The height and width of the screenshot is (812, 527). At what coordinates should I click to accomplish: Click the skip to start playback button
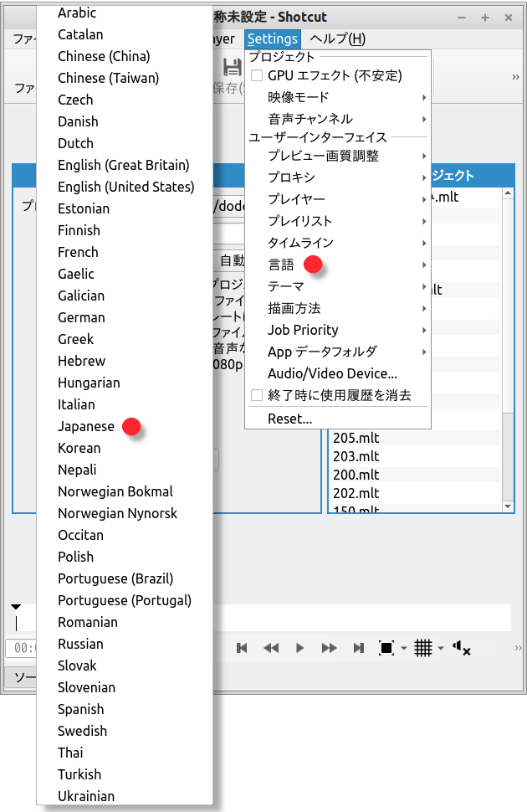tap(242, 648)
